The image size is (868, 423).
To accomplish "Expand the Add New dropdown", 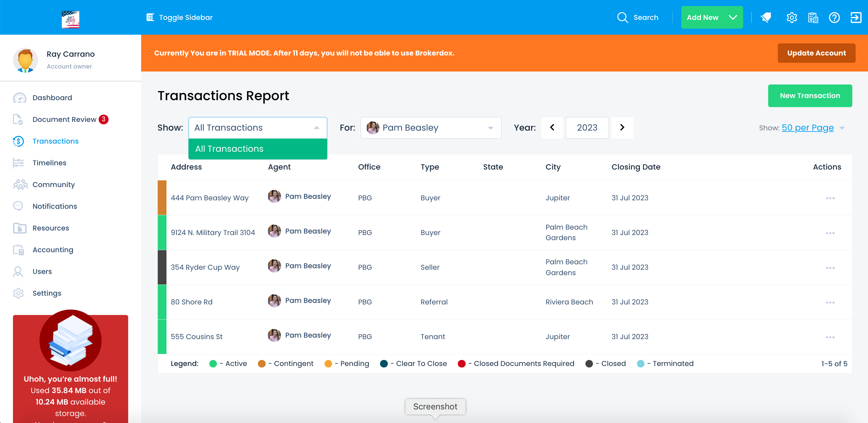I will click(x=733, y=17).
